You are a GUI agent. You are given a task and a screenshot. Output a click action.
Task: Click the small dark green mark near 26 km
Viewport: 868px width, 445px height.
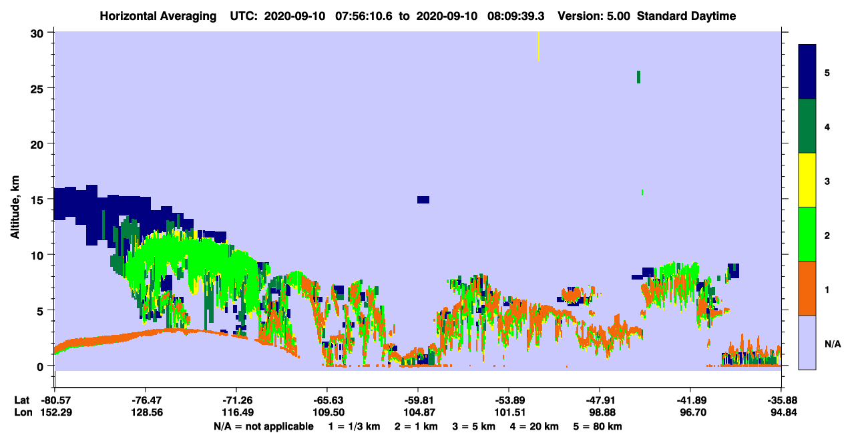point(638,77)
